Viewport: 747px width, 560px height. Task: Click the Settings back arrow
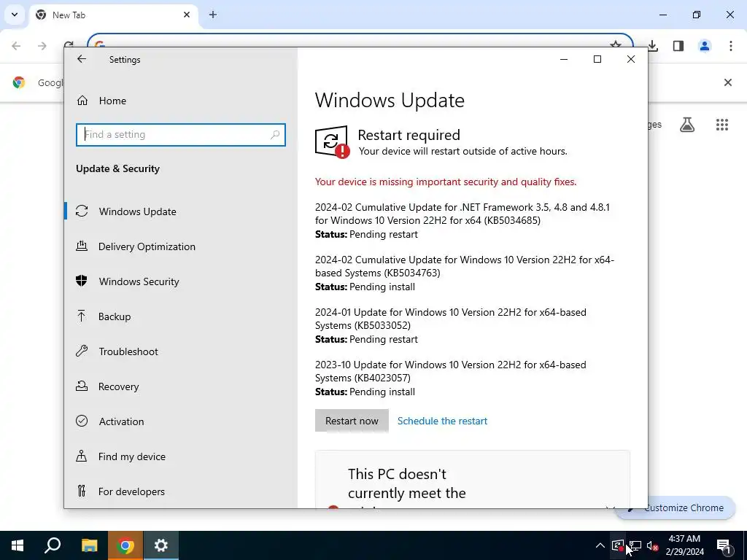pyautogui.click(x=82, y=59)
